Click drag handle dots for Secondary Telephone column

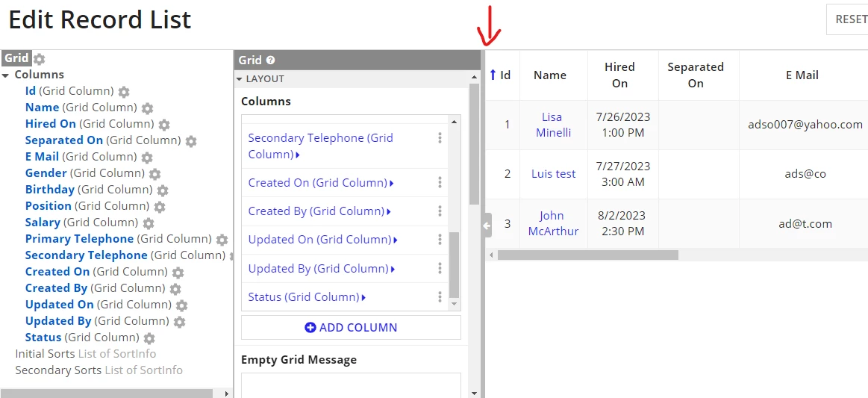click(x=440, y=138)
